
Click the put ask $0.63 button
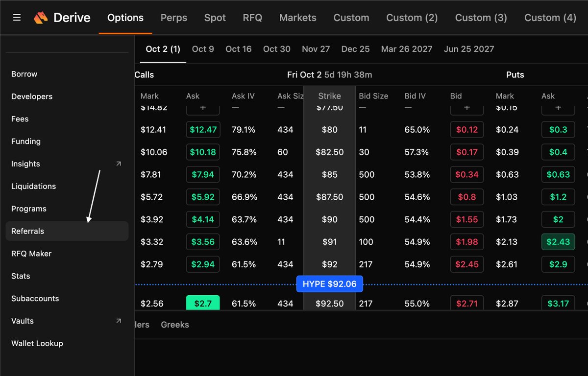558,175
